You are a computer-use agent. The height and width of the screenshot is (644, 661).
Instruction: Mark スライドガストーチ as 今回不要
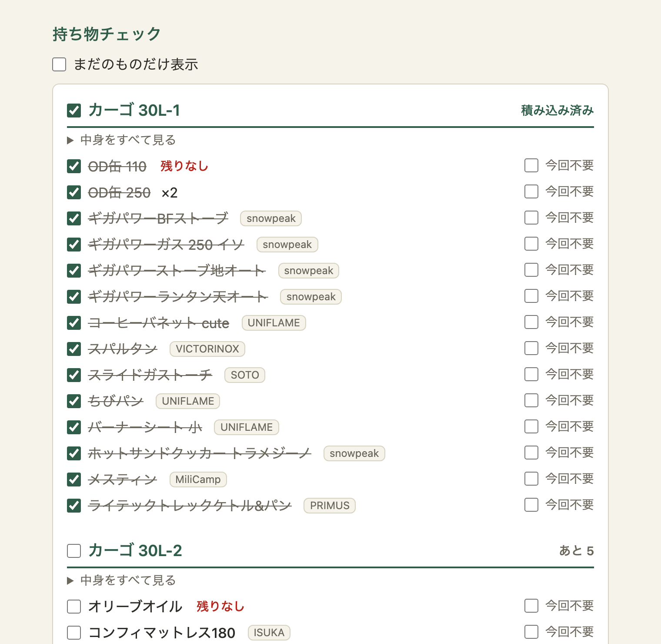[531, 374]
